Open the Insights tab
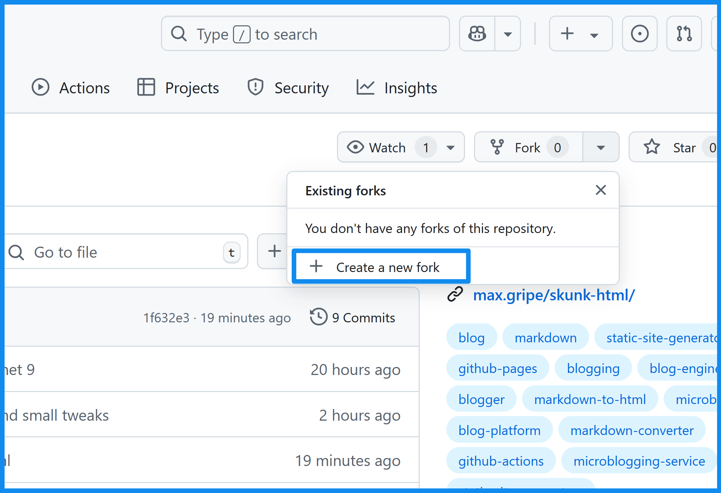721x493 pixels. click(397, 88)
